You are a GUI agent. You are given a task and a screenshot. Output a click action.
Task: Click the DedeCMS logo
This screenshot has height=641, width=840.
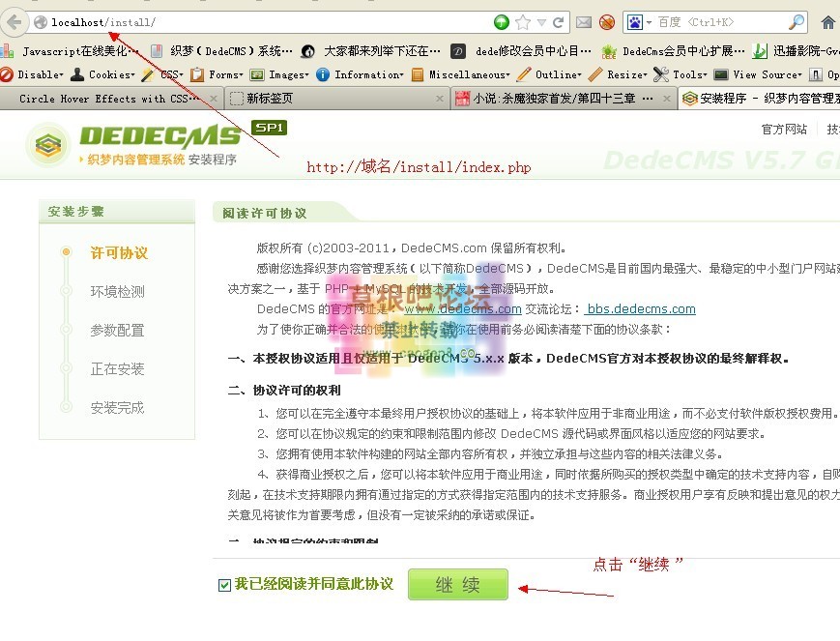click(x=136, y=143)
